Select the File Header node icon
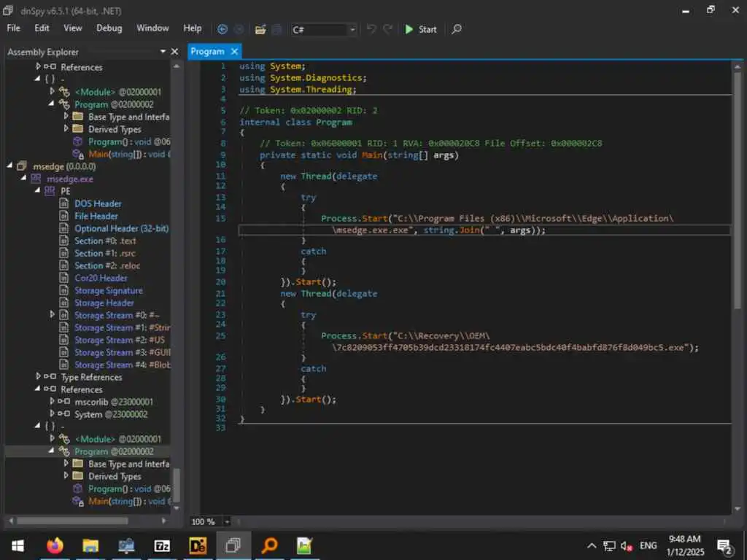 coord(64,216)
